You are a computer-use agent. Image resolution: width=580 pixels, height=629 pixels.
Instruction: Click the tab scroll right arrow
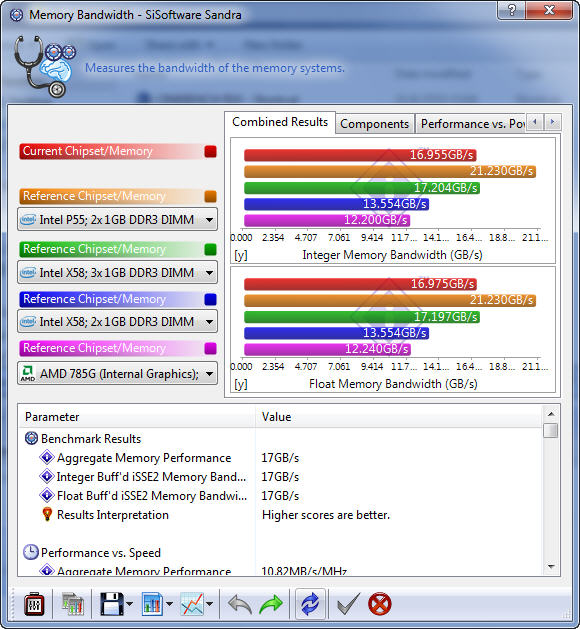click(553, 122)
